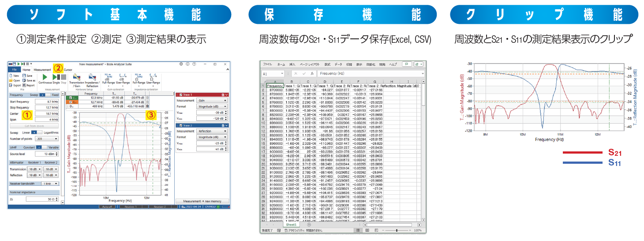Image resolution: width=644 pixels, height=241 pixels.
Task: Switch to Measurement tab
Action: click(x=42, y=70)
